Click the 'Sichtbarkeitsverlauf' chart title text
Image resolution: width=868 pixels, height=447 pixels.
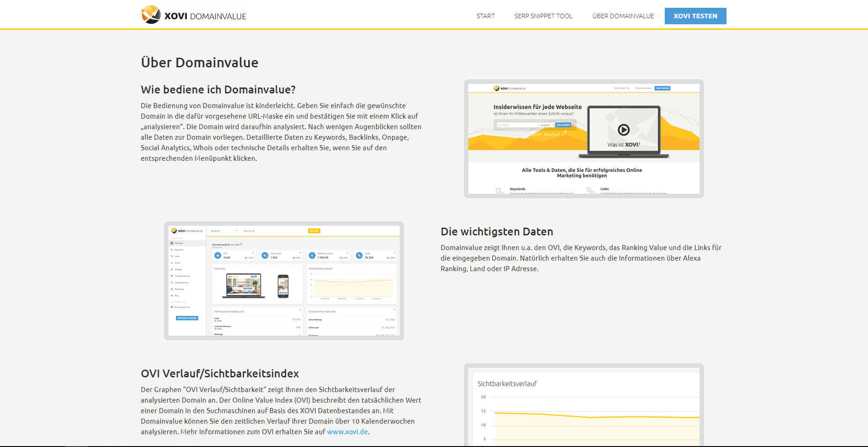tap(507, 384)
